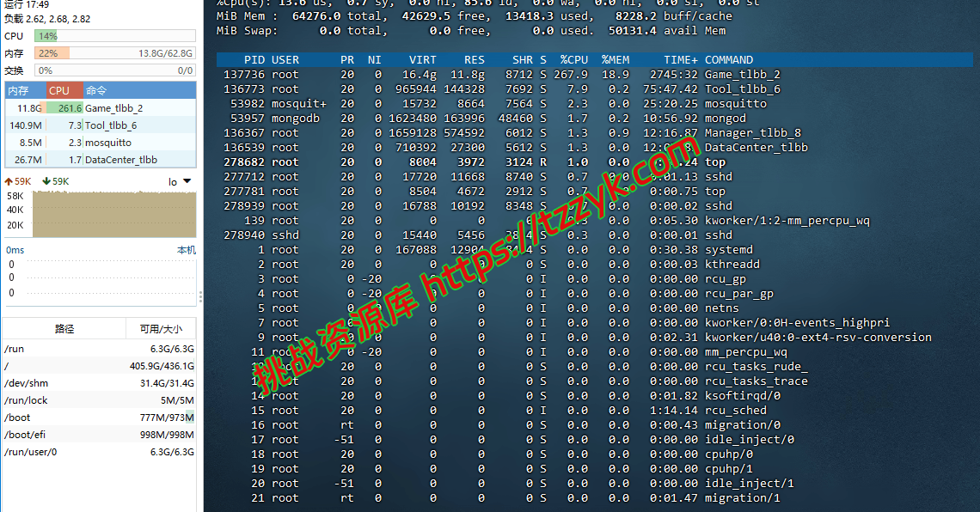Click the 交换 swap usage bar
Viewport: 980px width, 512px height.
tap(114, 70)
